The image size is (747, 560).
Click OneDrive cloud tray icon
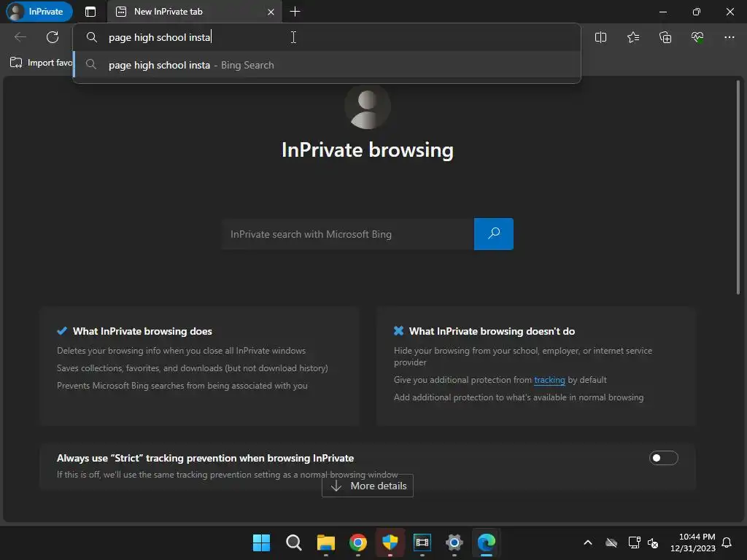coord(611,542)
